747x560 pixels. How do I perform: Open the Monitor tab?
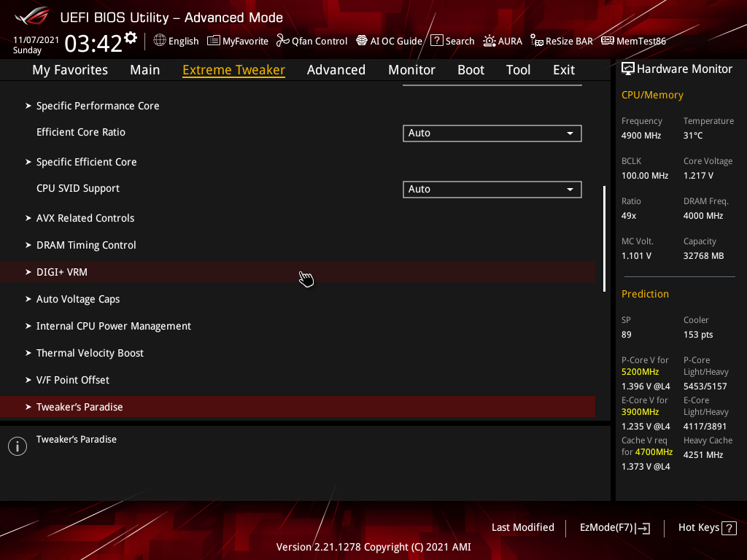[x=411, y=70]
